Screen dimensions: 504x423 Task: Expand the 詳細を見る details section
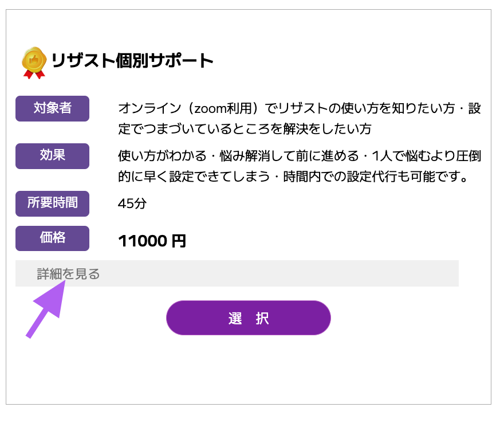click(69, 274)
